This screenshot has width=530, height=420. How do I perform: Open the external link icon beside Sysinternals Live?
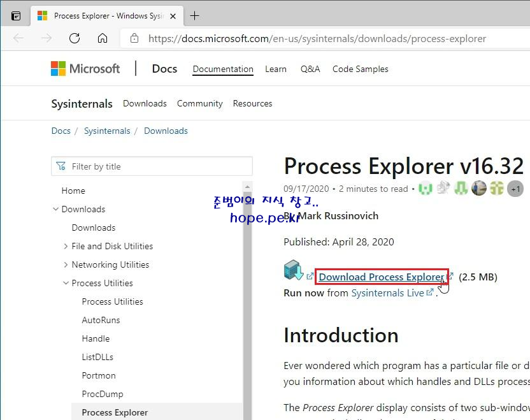point(430,292)
